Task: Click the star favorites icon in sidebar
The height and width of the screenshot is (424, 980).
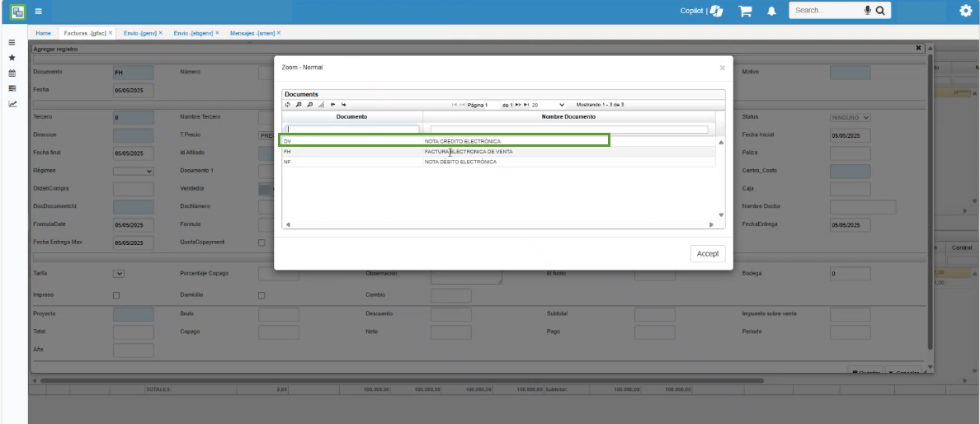Action: [12, 58]
